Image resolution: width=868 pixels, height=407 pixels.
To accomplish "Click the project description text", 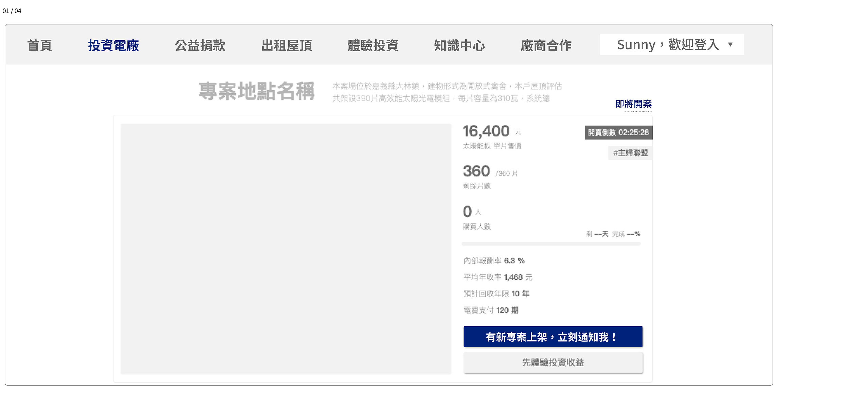I will coord(447,92).
